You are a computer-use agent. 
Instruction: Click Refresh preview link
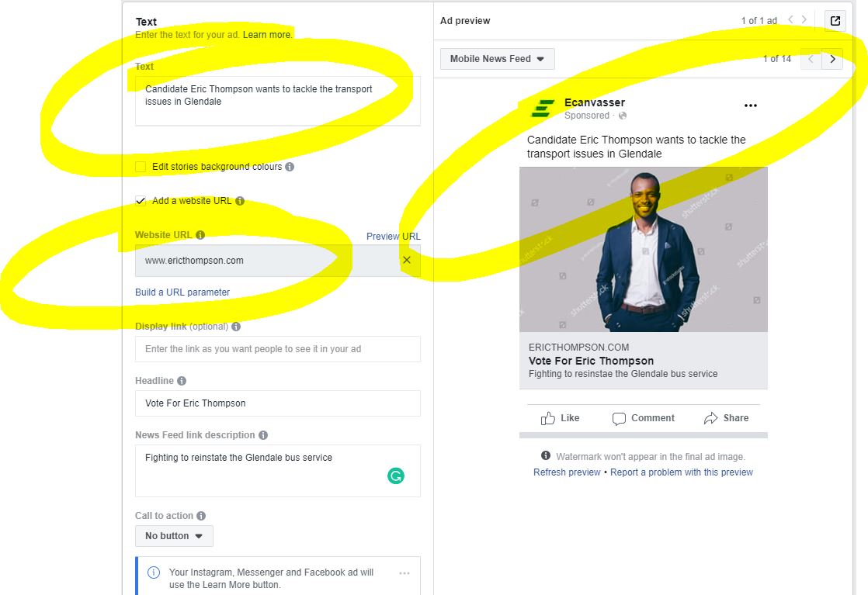click(567, 472)
